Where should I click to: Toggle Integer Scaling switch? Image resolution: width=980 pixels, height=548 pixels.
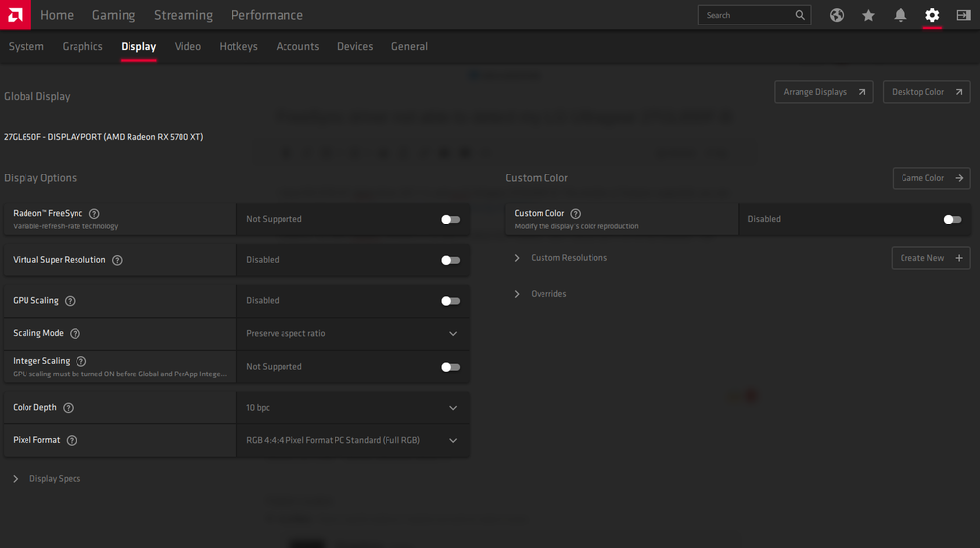[x=450, y=367]
